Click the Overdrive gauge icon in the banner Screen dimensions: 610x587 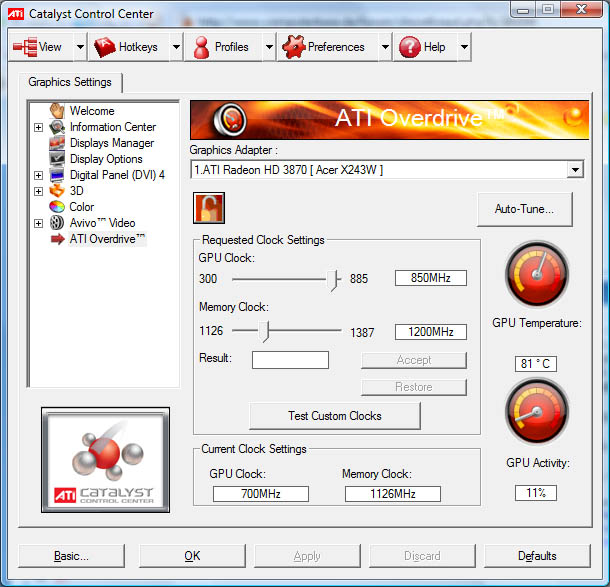coord(230,119)
